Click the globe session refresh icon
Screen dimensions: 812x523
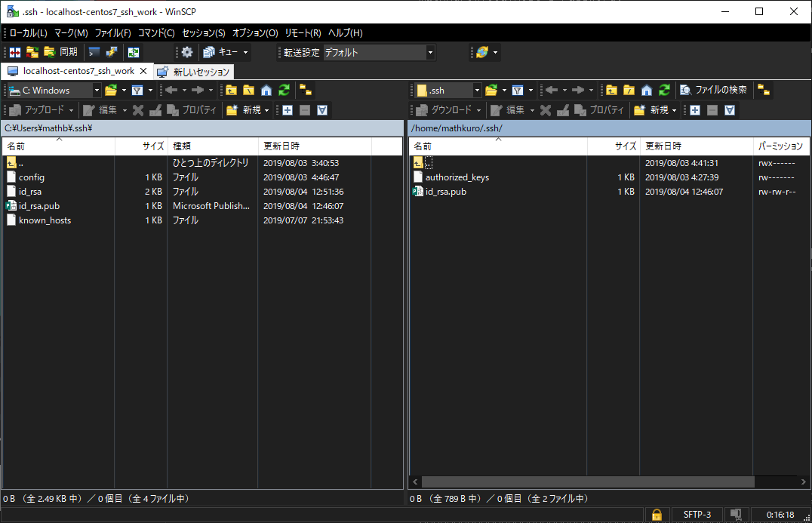click(x=482, y=52)
